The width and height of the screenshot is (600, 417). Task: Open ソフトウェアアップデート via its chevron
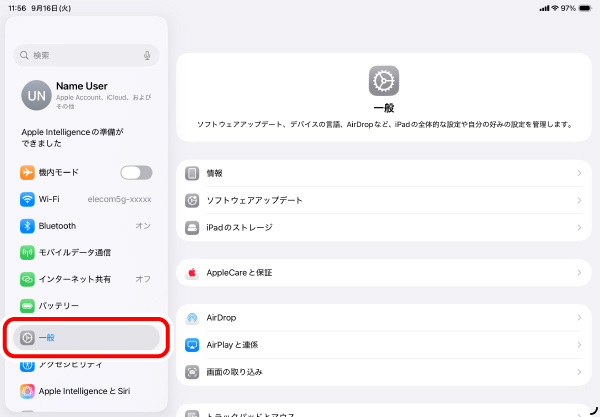click(x=579, y=200)
